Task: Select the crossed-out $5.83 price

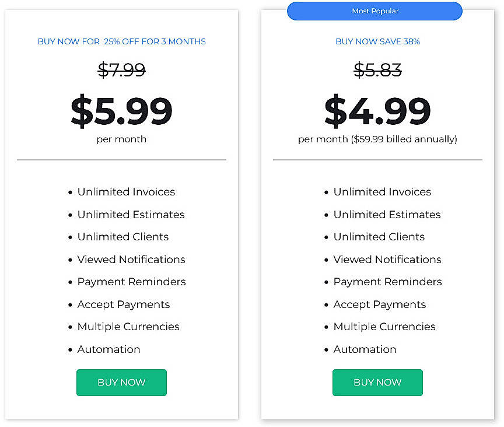Action: [x=377, y=70]
